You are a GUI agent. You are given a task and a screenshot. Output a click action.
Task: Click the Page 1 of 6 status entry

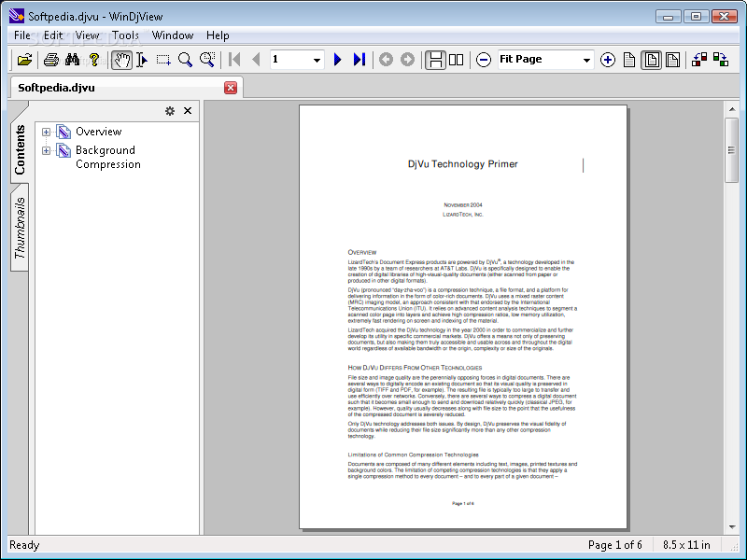615,545
